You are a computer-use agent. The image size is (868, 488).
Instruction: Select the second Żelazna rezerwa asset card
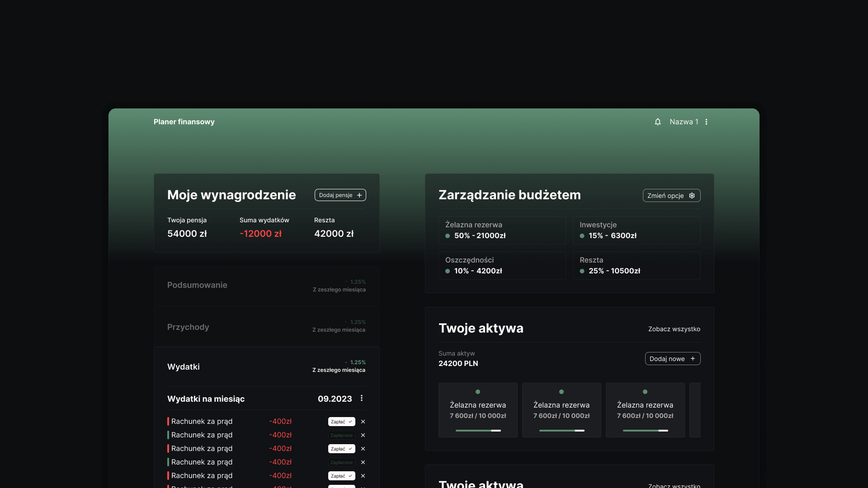pyautogui.click(x=561, y=410)
